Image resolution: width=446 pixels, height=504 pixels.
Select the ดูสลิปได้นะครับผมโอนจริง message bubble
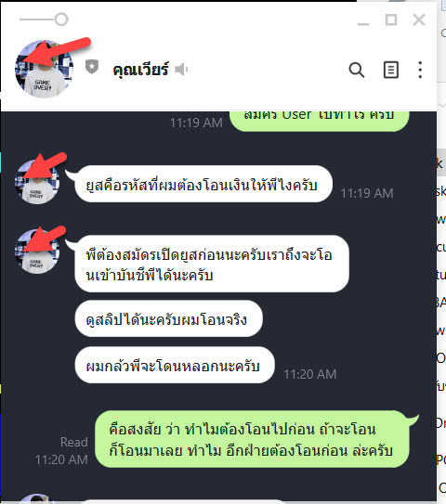pos(168,318)
